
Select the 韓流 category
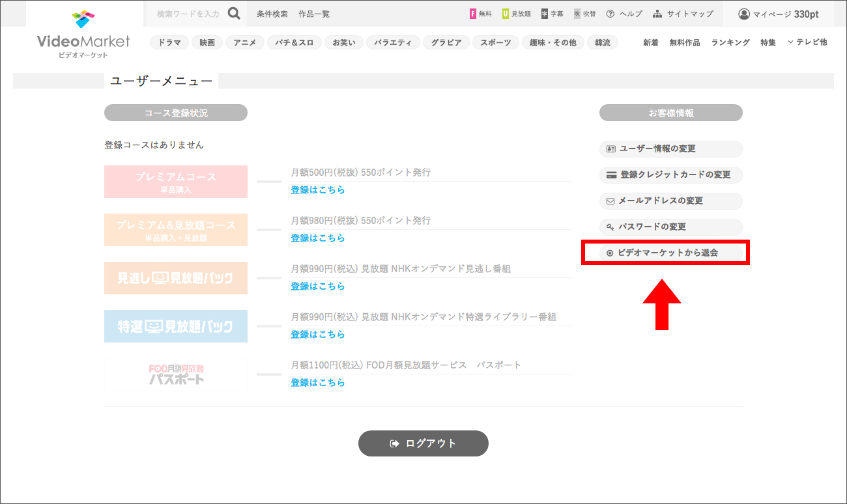(x=603, y=42)
